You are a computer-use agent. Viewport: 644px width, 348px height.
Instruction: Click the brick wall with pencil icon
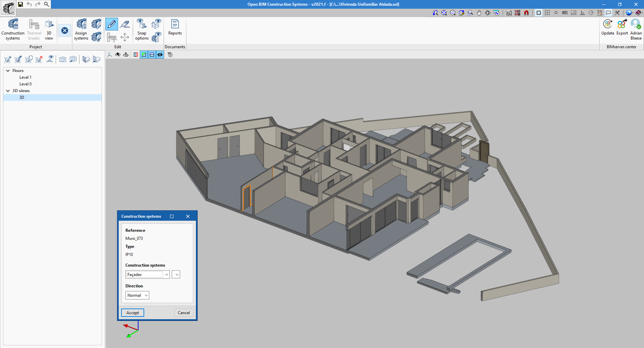tap(96, 24)
